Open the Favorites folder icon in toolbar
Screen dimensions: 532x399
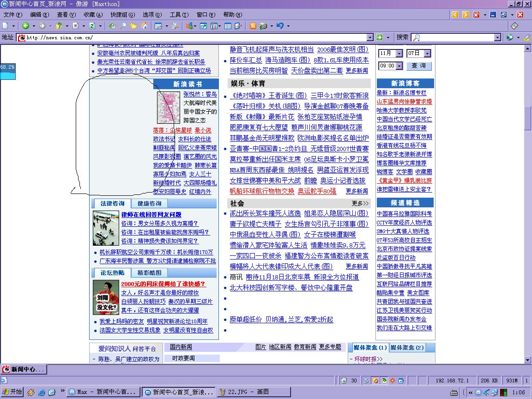click(133, 26)
